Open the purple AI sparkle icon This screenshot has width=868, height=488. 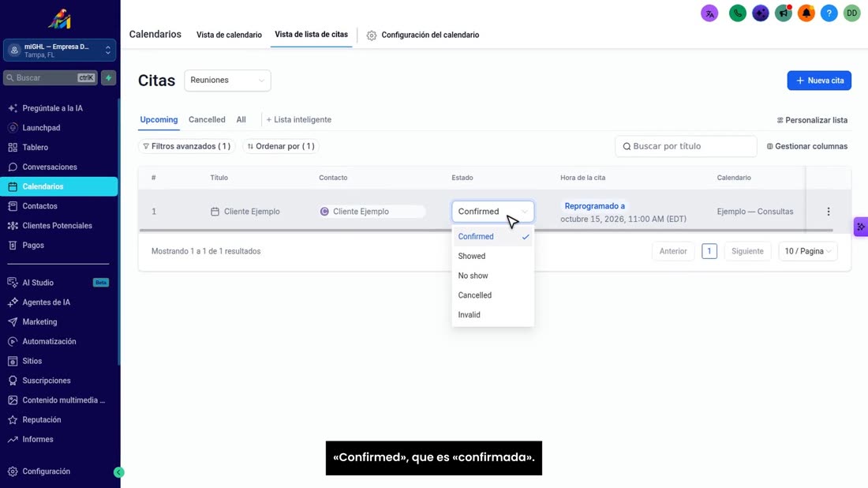[761, 13]
